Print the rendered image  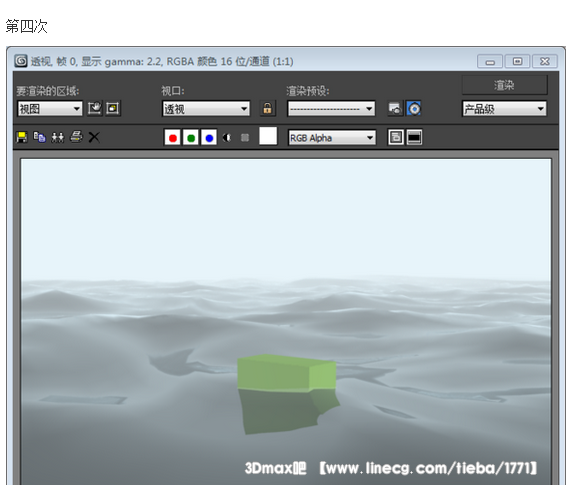[76, 137]
